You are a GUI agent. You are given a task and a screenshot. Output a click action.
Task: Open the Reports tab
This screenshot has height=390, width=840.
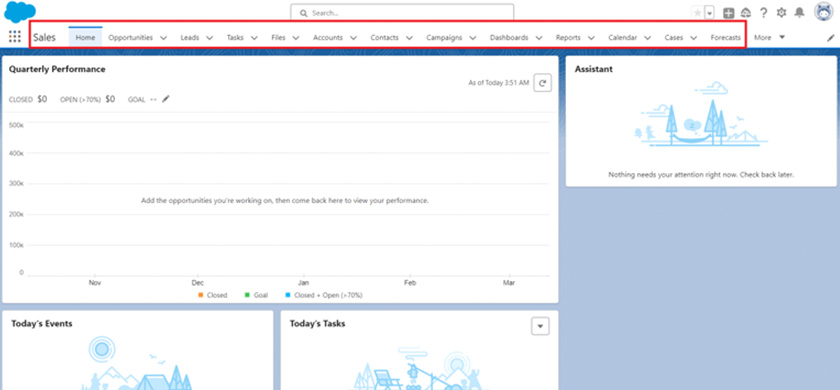click(568, 38)
